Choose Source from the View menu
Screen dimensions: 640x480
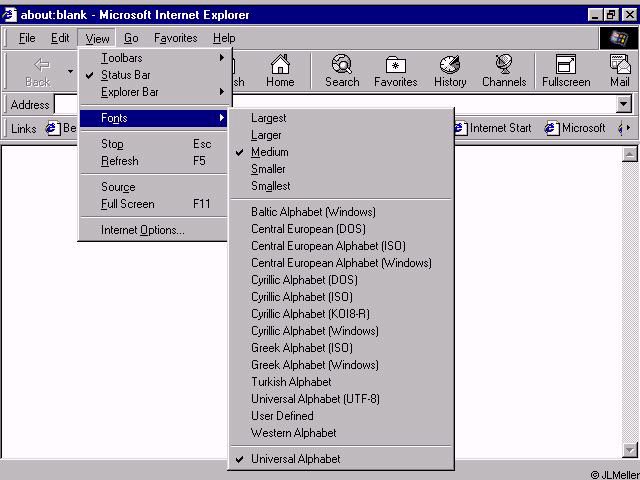click(153, 187)
